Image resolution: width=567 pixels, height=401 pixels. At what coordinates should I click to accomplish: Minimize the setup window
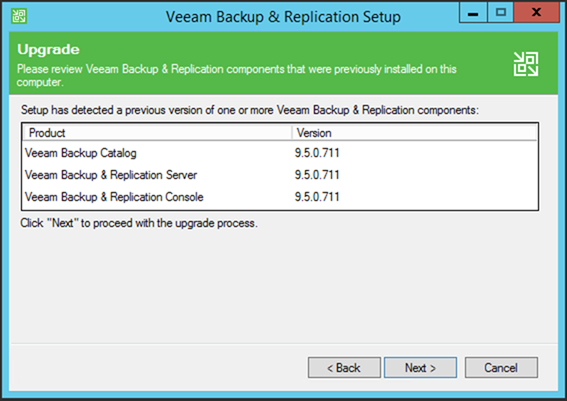click(x=473, y=13)
